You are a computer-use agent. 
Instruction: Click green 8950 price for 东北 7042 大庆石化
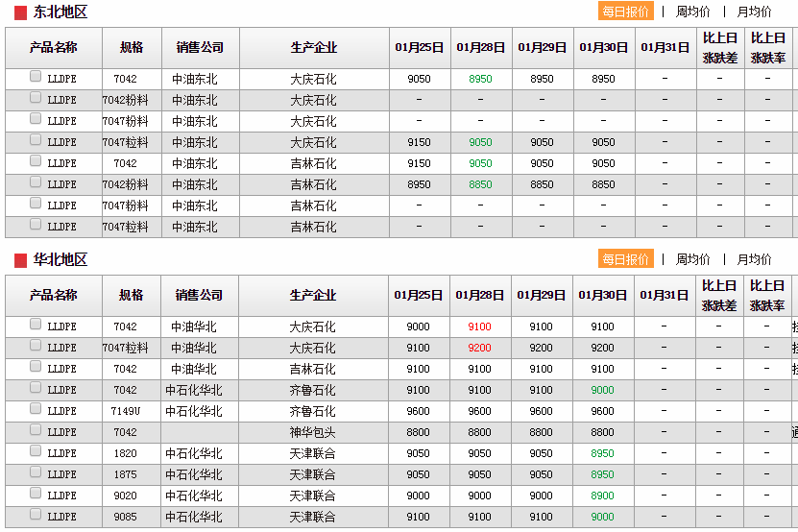pyautogui.click(x=480, y=79)
